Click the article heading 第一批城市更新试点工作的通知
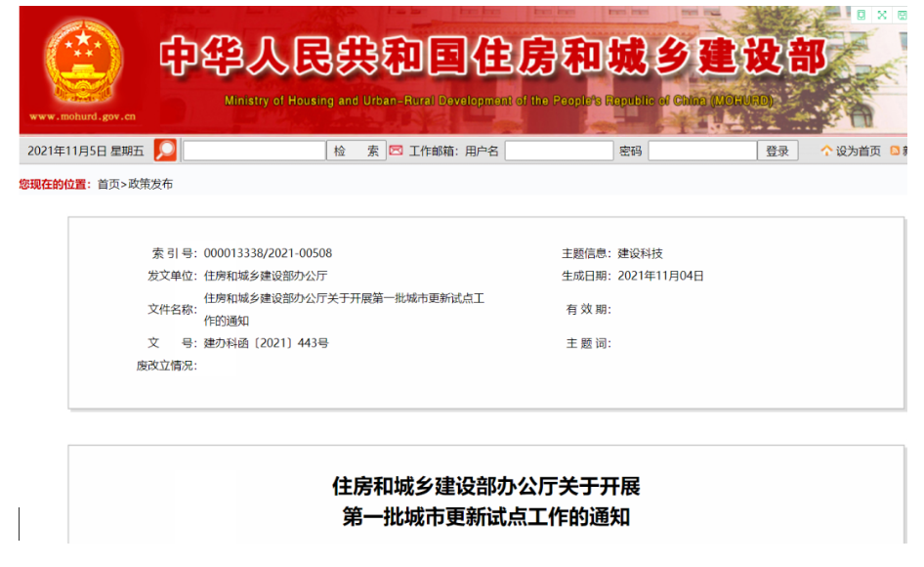 pos(486,517)
